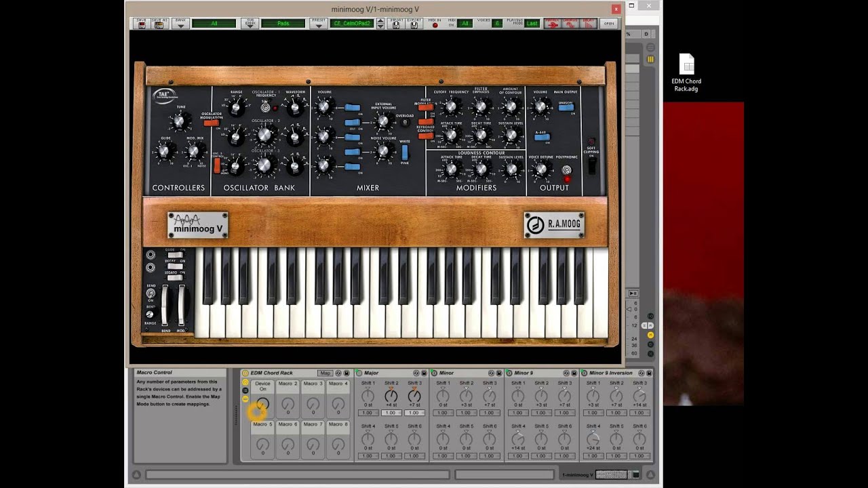Toggle the Unison switch
Image resolution: width=868 pixels, height=488 pixels.
click(566, 107)
